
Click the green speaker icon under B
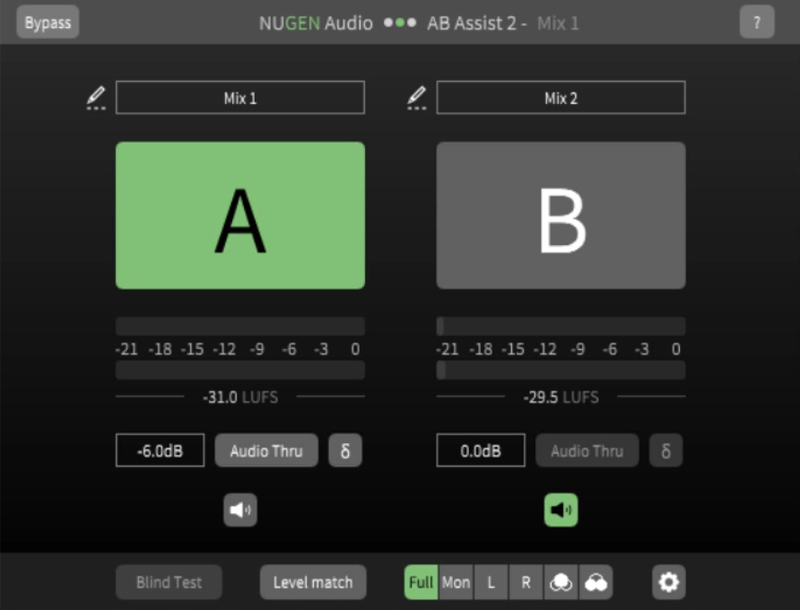tap(560, 508)
